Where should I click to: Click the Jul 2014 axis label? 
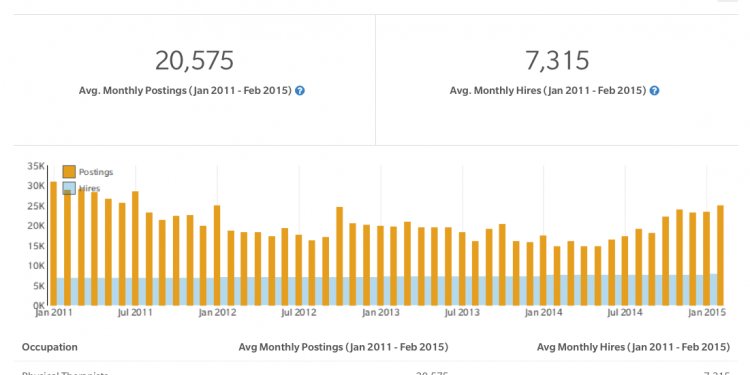tap(625, 312)
